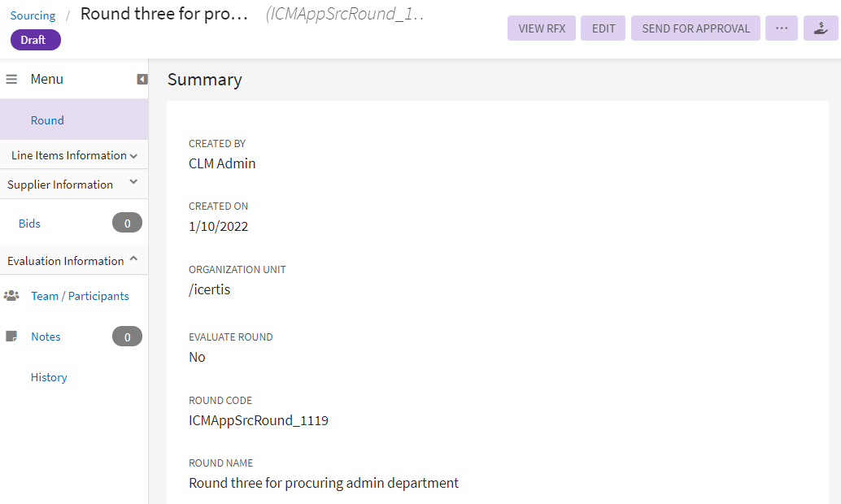The image size is (841, 504).
Task: Open History in the side menu
Action: click(x=49, y=377)
